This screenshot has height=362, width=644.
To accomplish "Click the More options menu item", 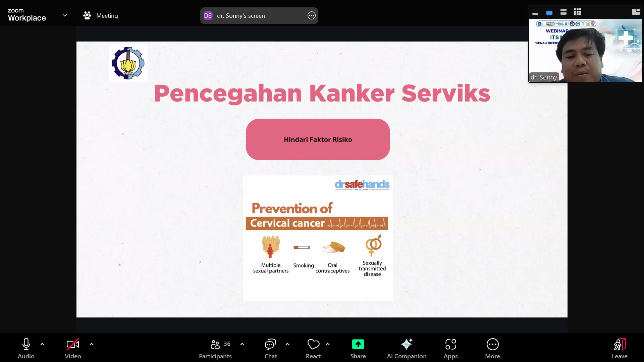I will point(492,348).
